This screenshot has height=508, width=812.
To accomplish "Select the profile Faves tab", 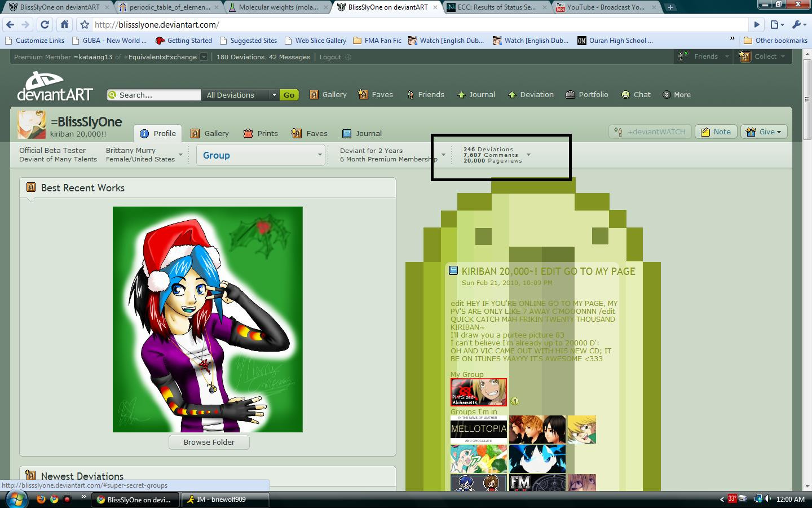I will coord(309,133).
